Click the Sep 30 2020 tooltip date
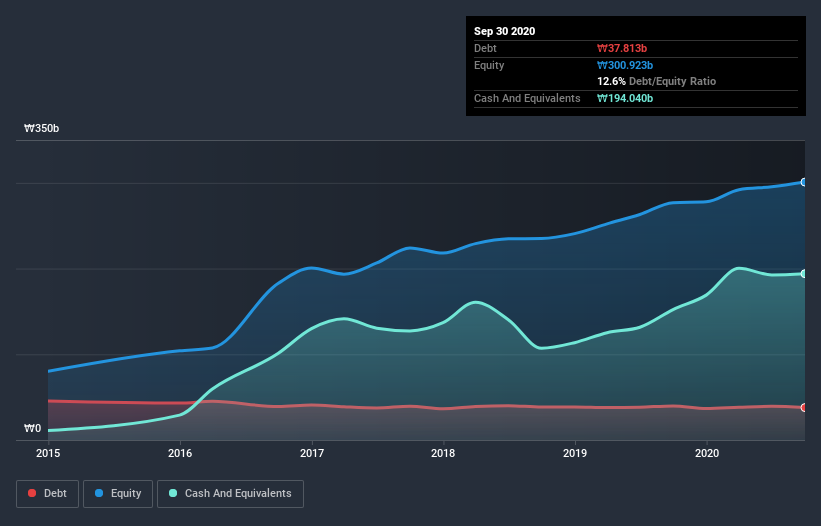821x526 pixels. click(505, 31)
